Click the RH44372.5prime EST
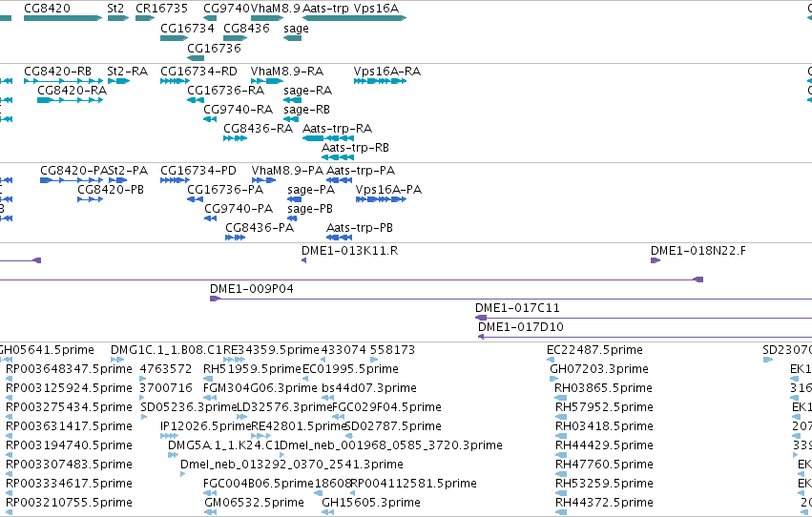This screenshot has height=517, width=812. pos(561,512)
